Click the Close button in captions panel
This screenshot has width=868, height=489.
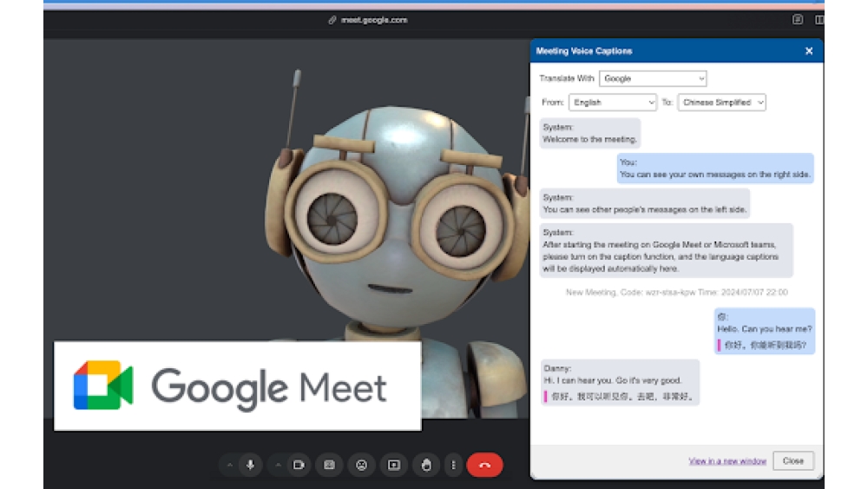(793, 460)
